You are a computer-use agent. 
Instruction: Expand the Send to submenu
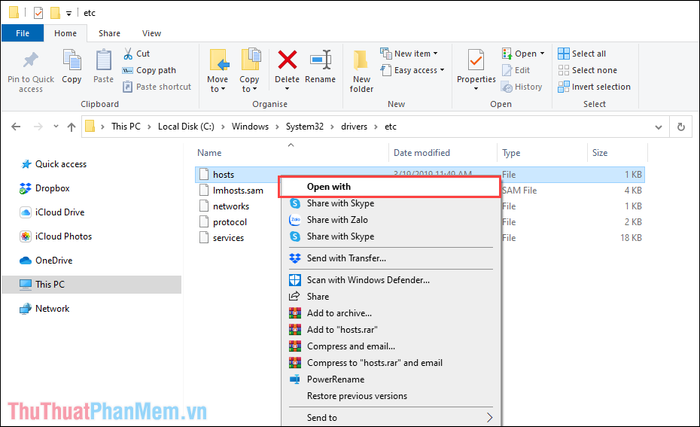point(391,418)
